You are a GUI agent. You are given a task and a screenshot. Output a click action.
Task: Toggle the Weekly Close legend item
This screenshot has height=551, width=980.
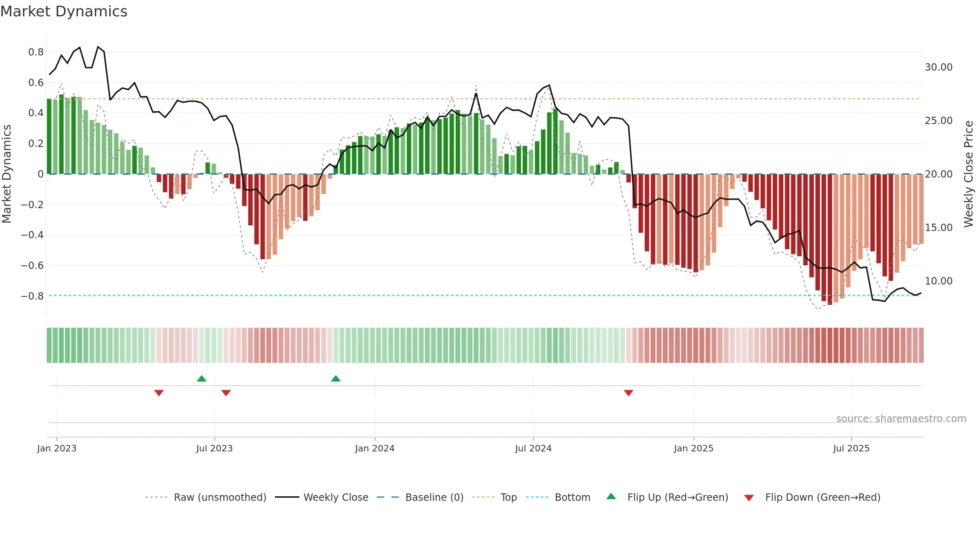(x=321, y=497)
